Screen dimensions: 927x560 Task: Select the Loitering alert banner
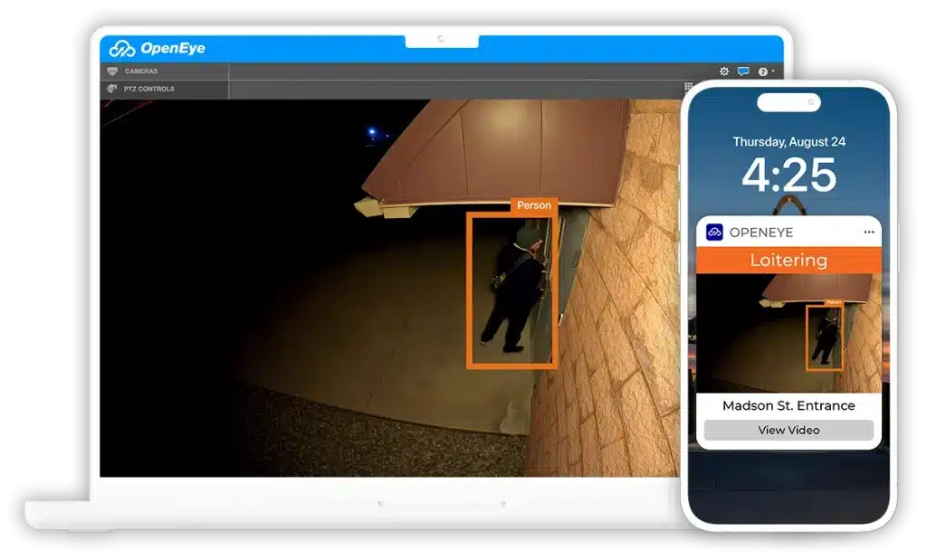click(x=788, y=261)
